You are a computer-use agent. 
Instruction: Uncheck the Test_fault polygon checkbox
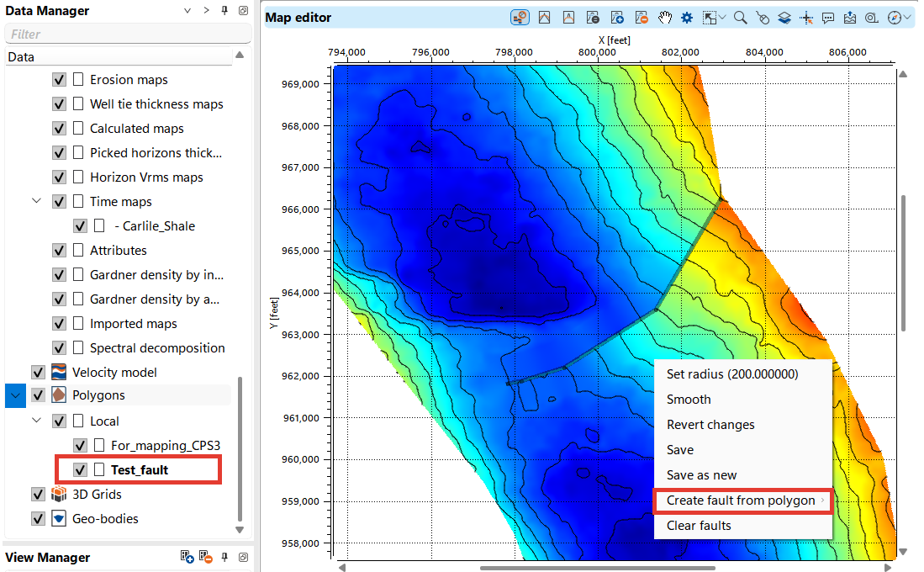81,469
